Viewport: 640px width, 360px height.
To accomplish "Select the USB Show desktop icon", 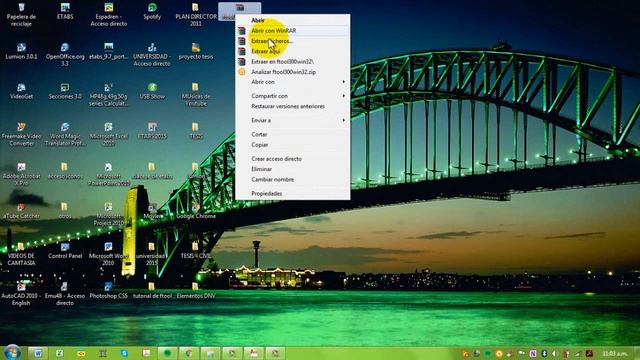I will point(152,91).
